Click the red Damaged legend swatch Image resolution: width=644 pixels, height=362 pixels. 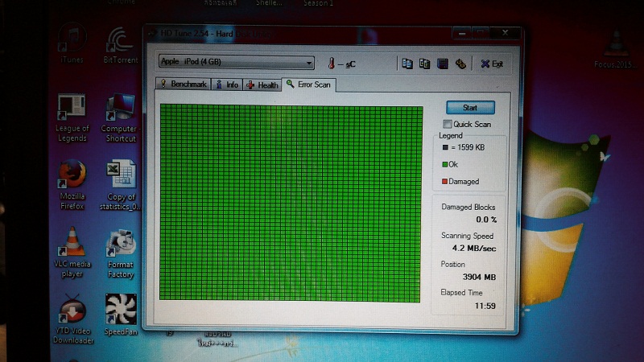coord(444,182)
